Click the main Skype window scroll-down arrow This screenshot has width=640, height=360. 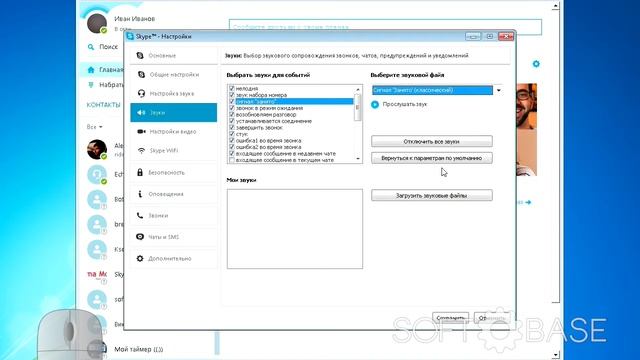[556, 355]
